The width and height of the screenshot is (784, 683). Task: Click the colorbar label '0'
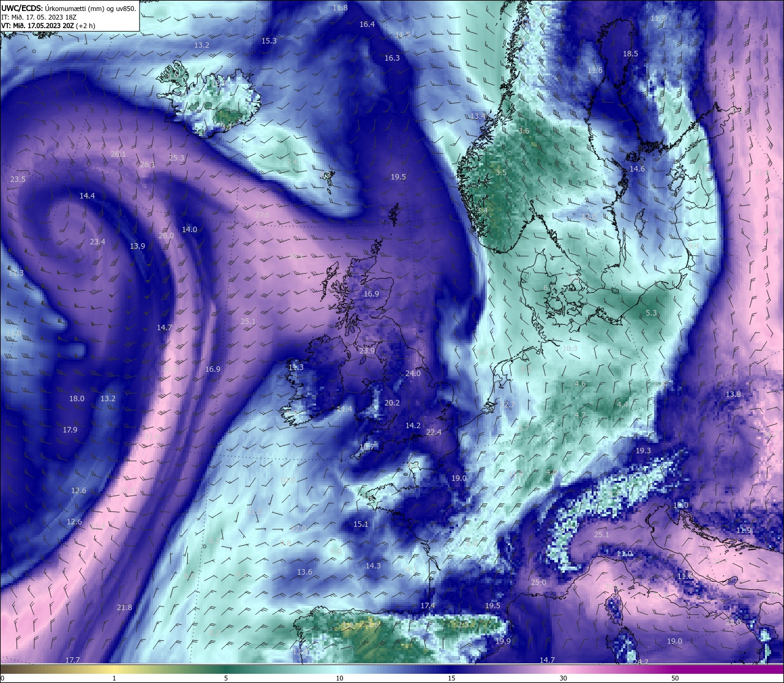click(x=2, y=678)
